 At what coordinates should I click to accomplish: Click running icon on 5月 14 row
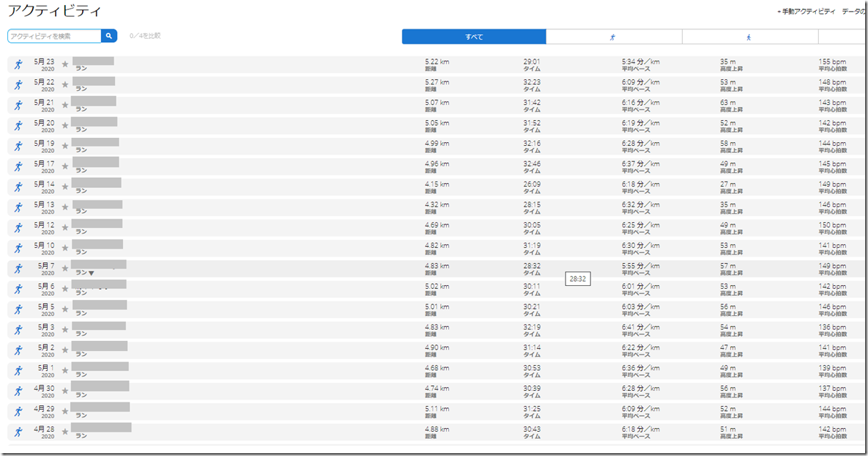pos(19,187)
